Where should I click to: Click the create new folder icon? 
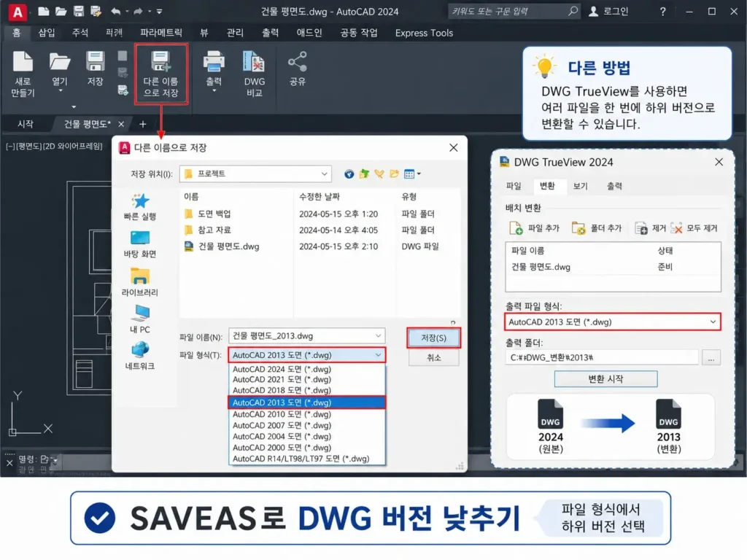[x=395, y=174]
